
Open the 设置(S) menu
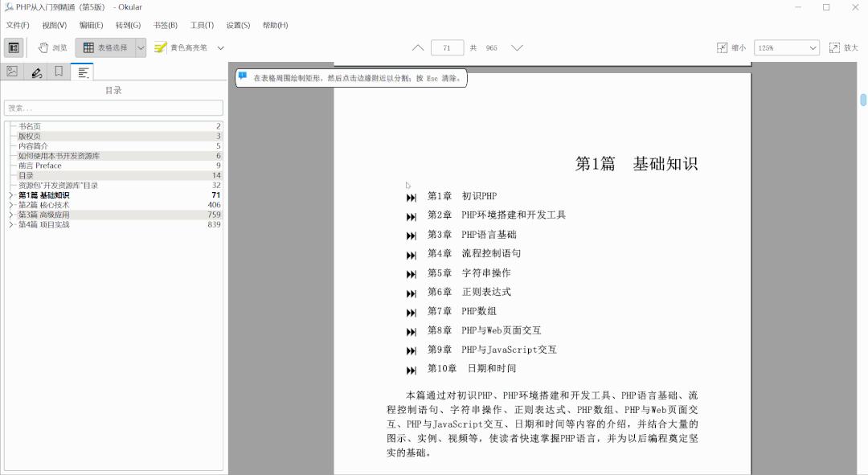238,25
